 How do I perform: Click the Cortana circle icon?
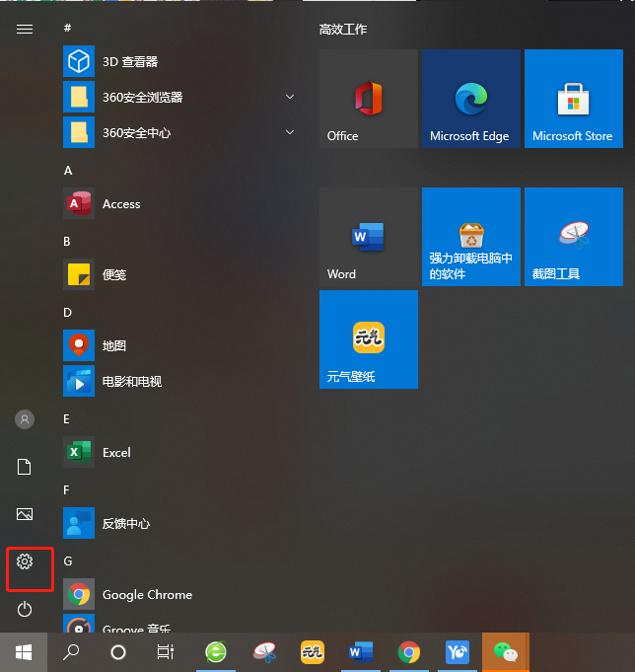click(118, 652)
